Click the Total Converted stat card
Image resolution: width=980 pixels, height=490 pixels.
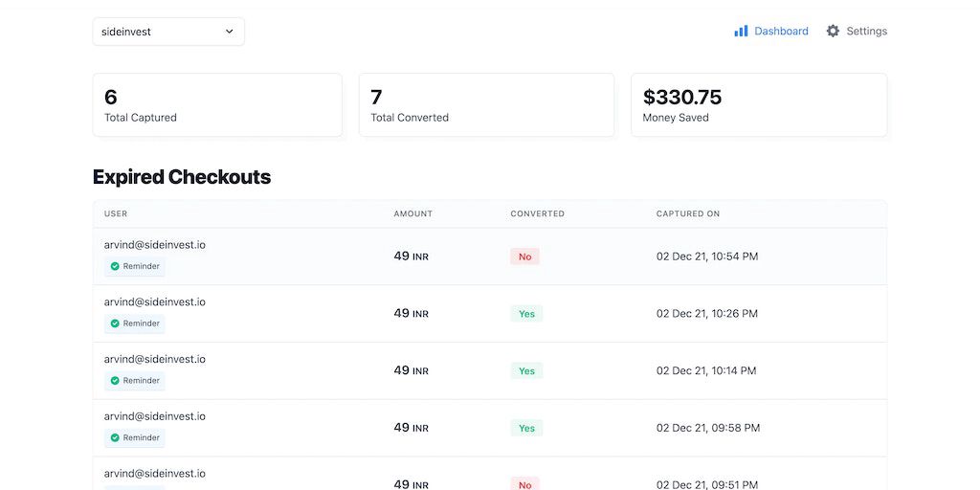(x=486, y=105)
